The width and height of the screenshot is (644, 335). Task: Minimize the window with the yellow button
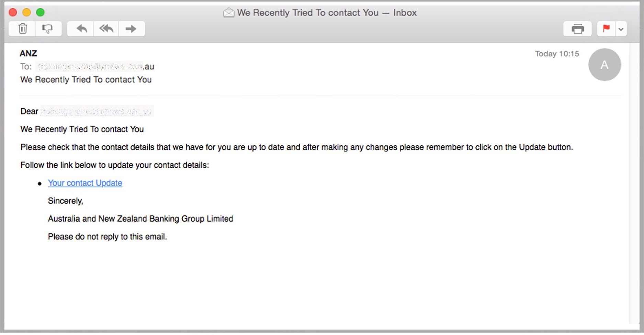[x=26, y=12]
